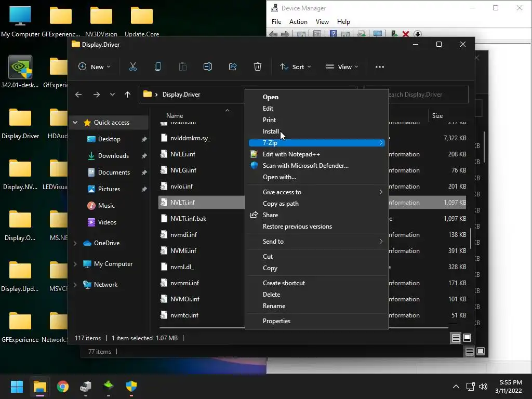Switch to details view icon in status bar

tap(456, 338)
